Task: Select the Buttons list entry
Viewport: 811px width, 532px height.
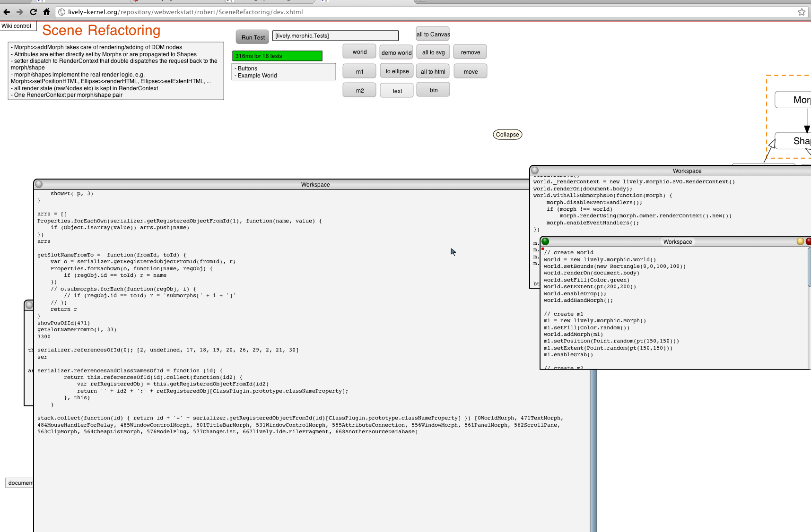Action: point(247,69)
